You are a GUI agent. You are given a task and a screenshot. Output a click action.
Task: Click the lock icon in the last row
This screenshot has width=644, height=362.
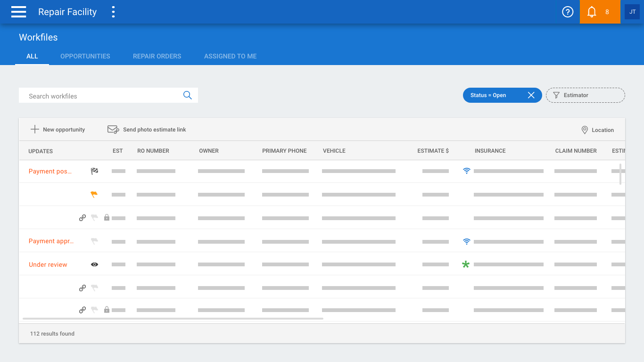107,310
